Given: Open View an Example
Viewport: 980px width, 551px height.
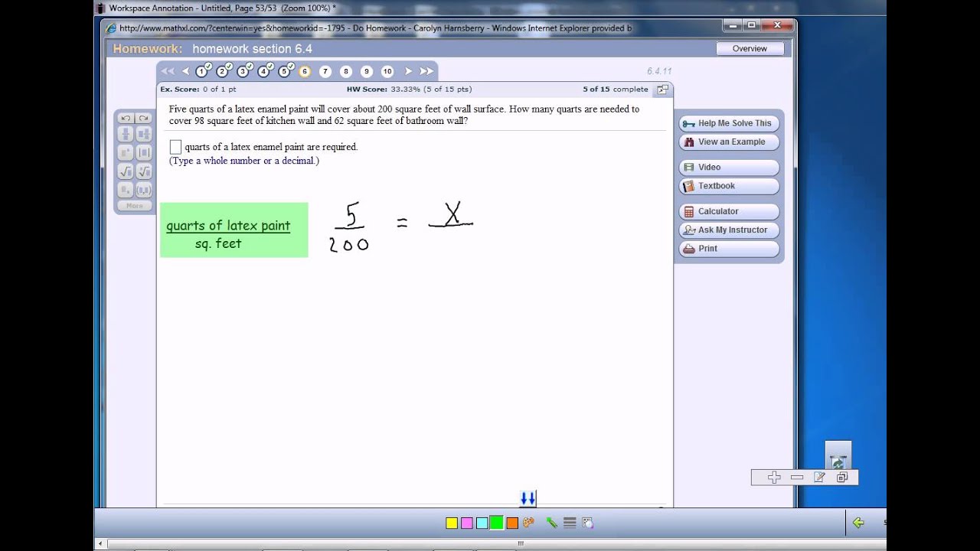Looking at the screenshot, I should (729, 142).
